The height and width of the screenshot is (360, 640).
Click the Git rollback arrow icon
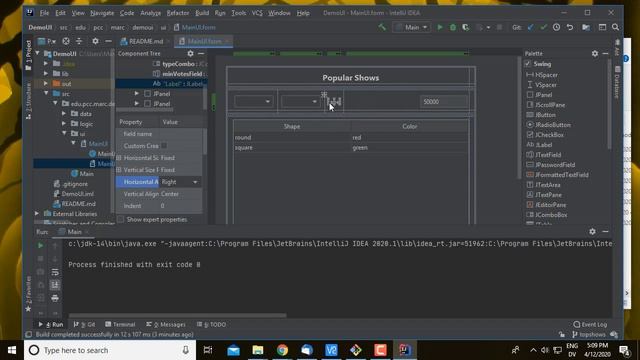[570, 27]
